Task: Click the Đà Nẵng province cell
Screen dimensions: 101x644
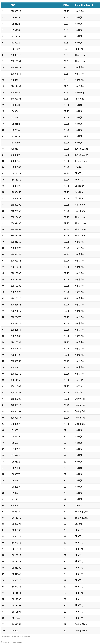Action: pyautogui.click(x=79, y=92)
